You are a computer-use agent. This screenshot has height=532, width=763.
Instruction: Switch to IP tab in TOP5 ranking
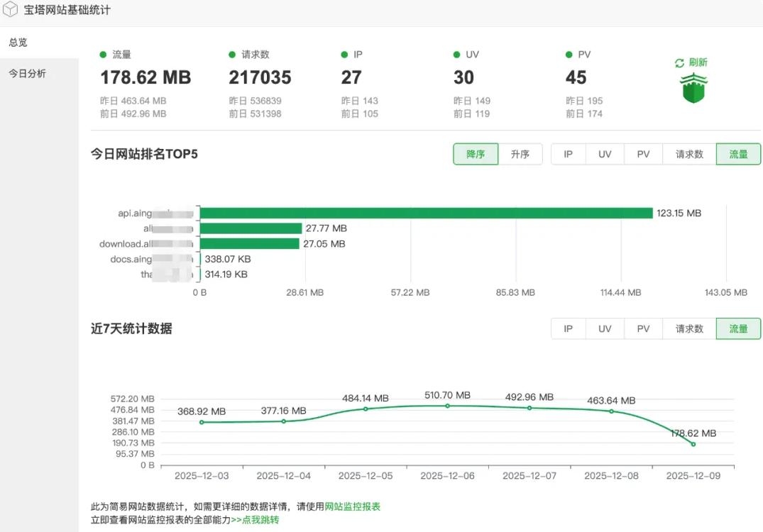[x=568, y=154]
